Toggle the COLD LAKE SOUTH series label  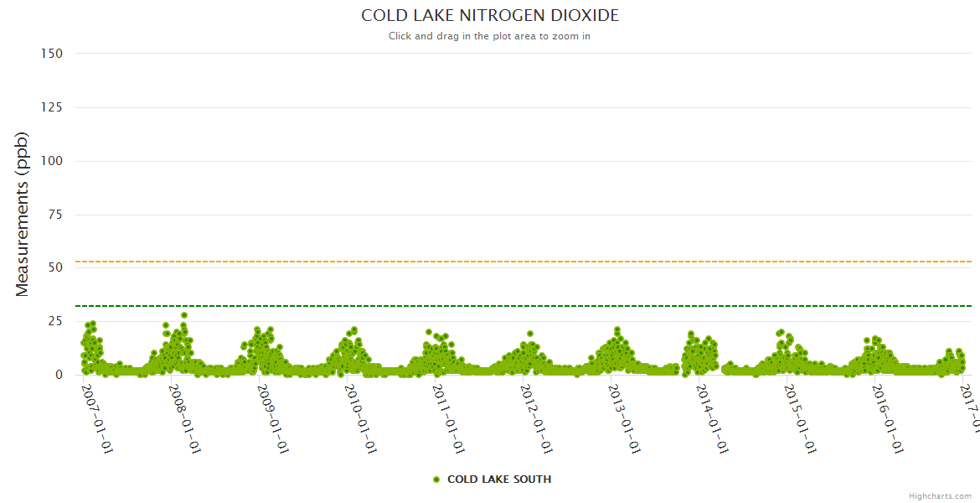pos(498,480)
